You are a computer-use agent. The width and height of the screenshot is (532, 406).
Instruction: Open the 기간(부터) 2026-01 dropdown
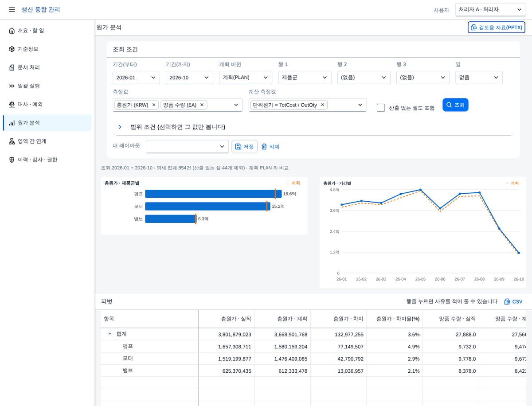pos(136,78)
